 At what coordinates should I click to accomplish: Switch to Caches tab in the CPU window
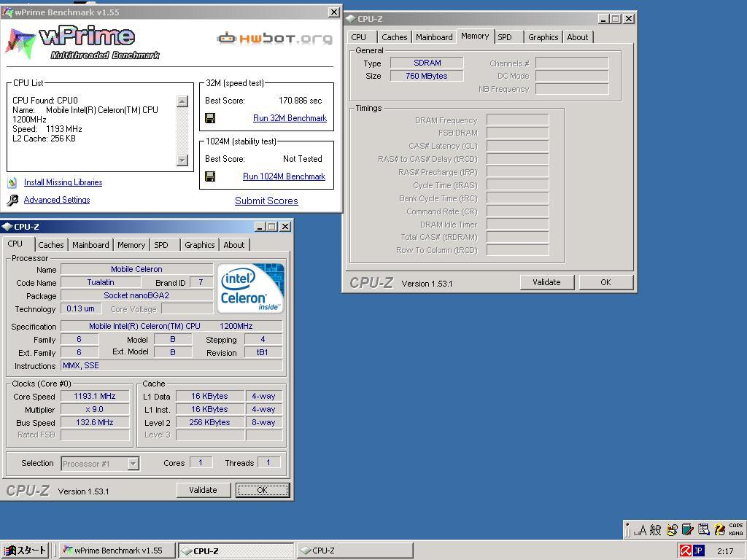pos(51,245)
